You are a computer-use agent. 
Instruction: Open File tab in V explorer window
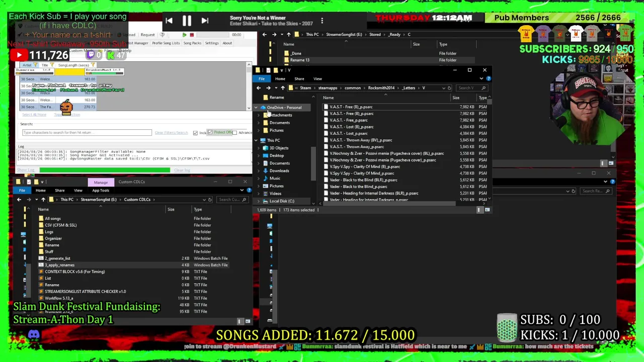pos(262,78)
